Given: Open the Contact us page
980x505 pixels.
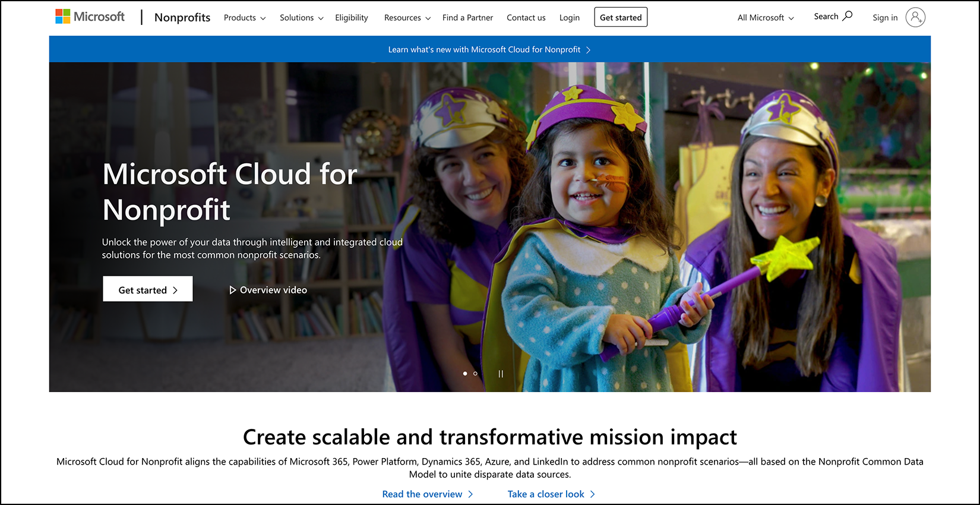Looking at the screenshot, I should click(526, 18).
